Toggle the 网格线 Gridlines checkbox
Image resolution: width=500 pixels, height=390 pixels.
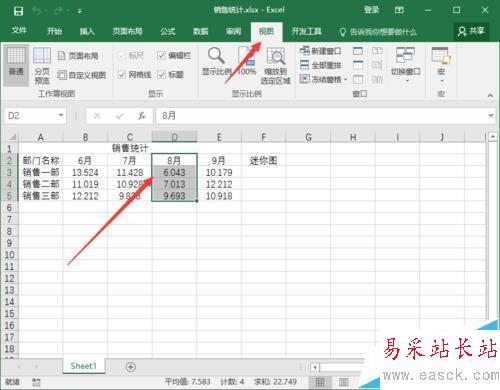[134, 74]
